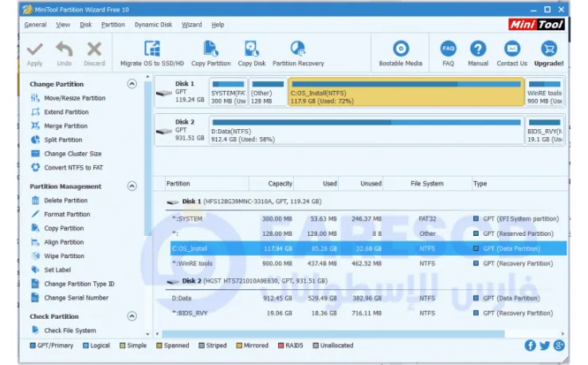Click the Unallocated legend color swatch
The height and width of the screenshot is (365, 588).
[x=316, y=346]
